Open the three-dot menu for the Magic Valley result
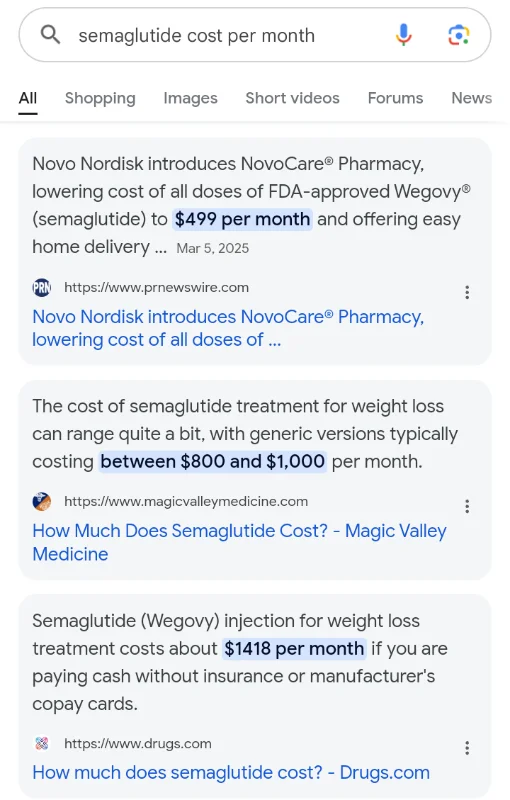Image resolution: width=510 pixels, height=800 pixels. [467, 506]
